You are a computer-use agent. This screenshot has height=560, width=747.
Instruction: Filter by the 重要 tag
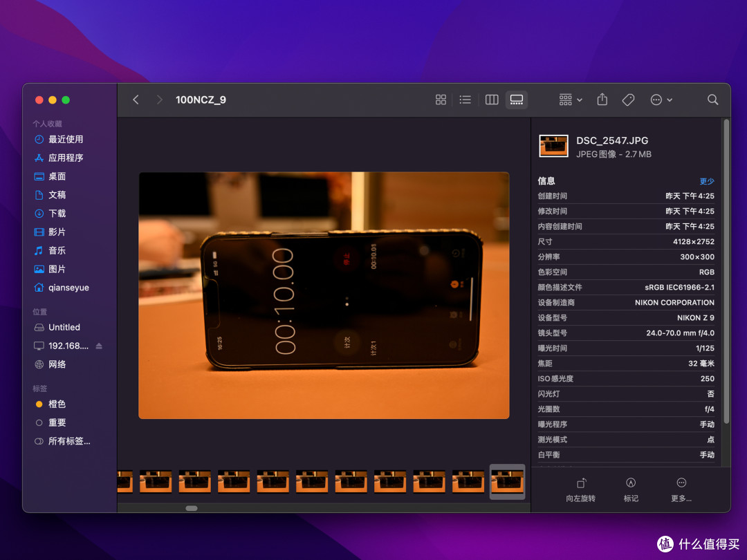(50, 422)
